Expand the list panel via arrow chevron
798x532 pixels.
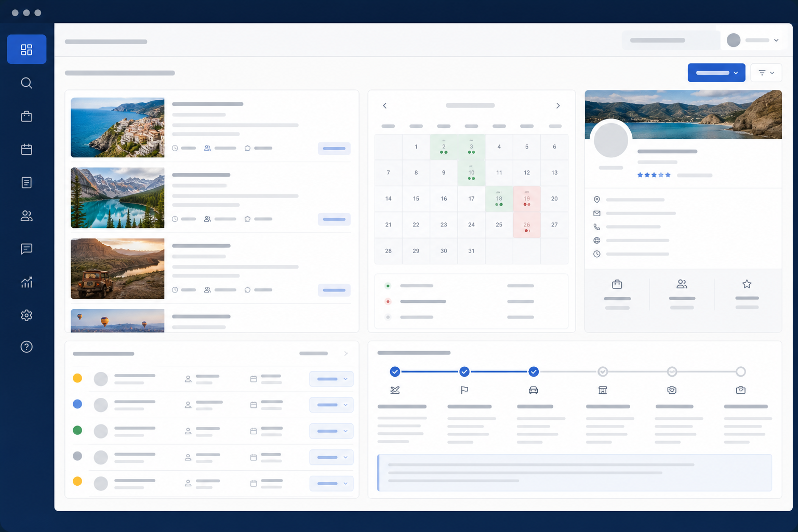(x=346, y=353)
